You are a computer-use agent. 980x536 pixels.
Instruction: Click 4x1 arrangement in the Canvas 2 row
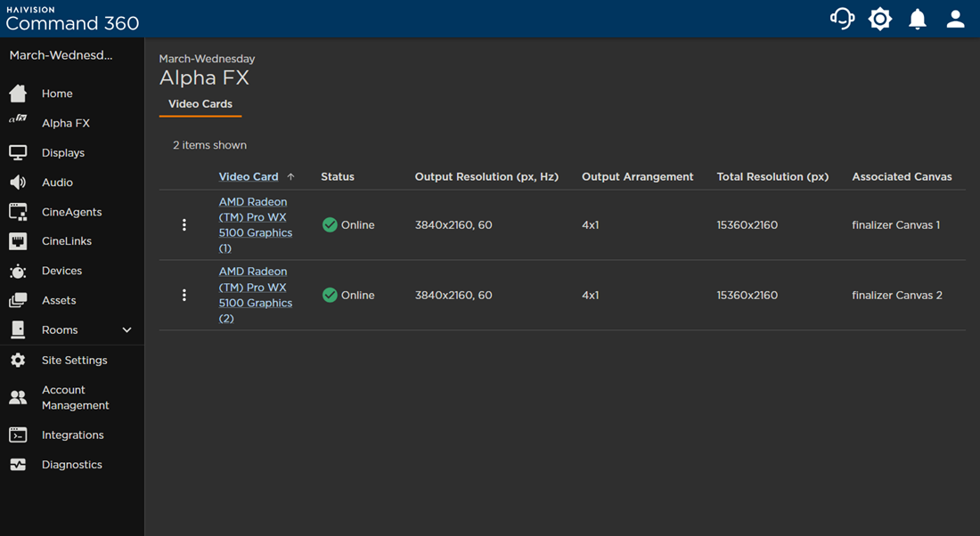pos(590,295)
